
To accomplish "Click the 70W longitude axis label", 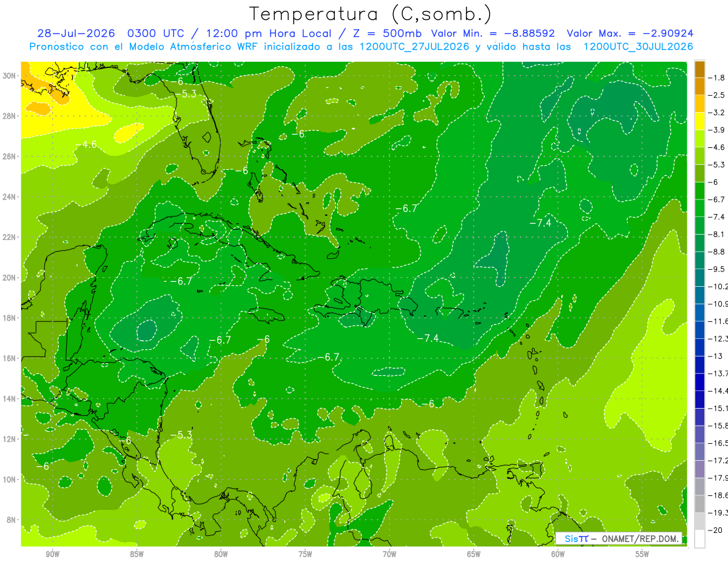I will (x=389, y=554).
